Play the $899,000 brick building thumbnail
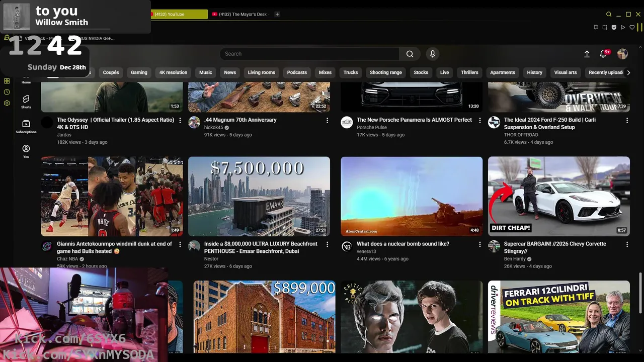Image resolution: width=644 pixels, height=362 pixels. [264, 317]
